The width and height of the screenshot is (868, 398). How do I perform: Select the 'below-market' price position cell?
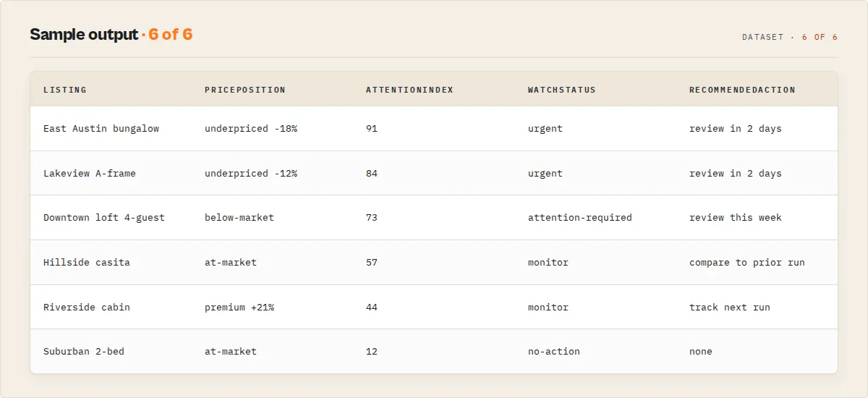pyautogui.click(x=239, y=218)
